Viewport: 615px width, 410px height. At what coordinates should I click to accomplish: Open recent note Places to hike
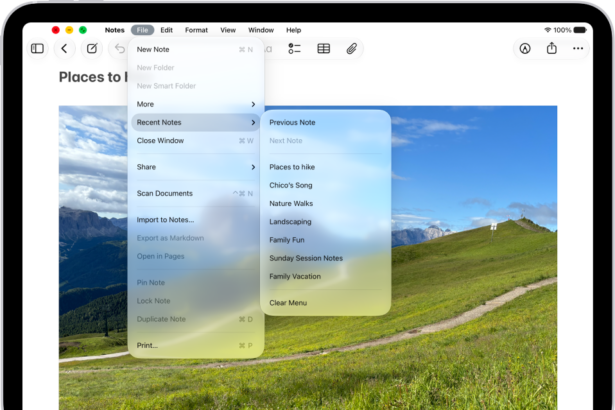(325, 167)
